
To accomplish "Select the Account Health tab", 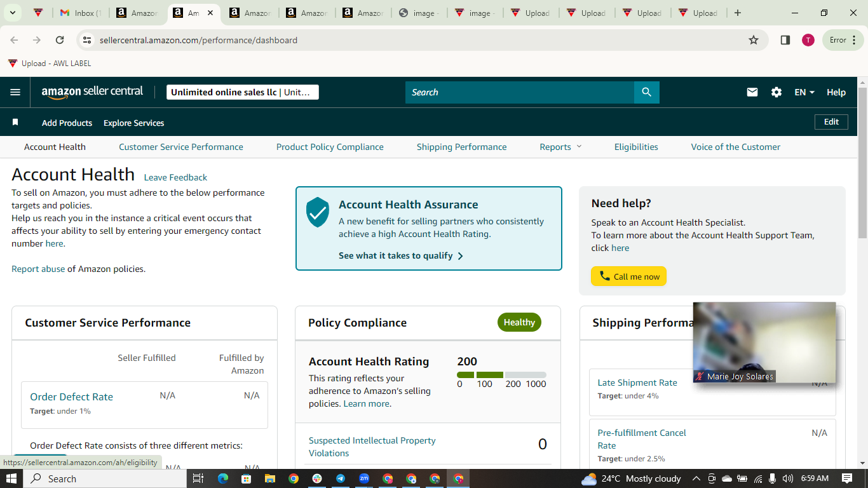I will [x=55, y=147].
